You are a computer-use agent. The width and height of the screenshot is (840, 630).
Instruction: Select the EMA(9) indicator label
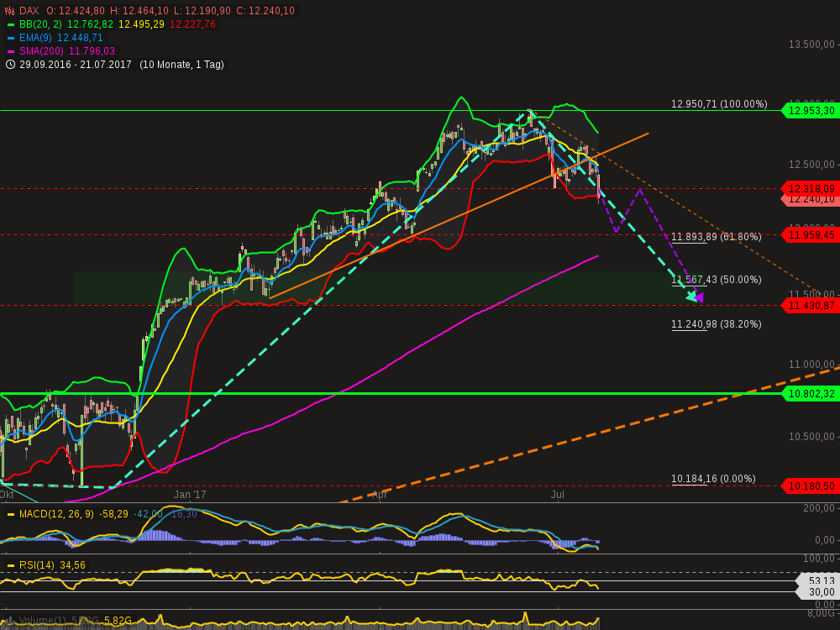(36, 38)
